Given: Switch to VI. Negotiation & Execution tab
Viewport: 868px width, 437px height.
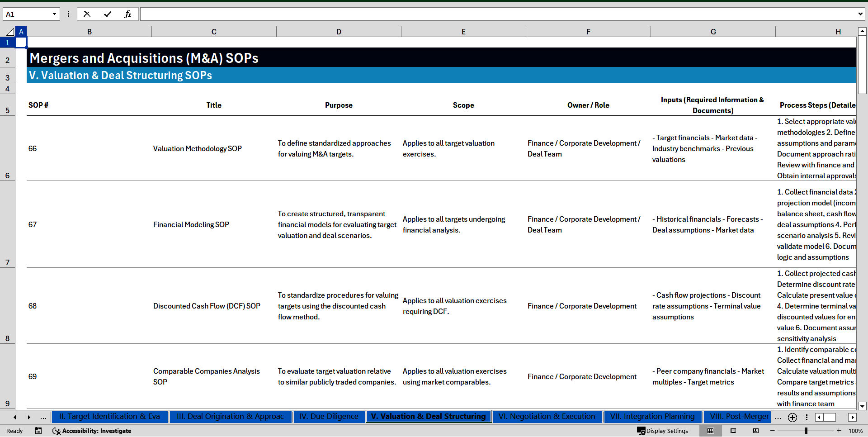Looking at the screenshot, I should click(547, 417).
